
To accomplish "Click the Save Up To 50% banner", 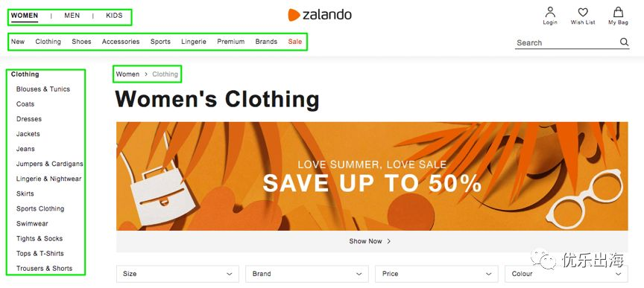I will coord(372,176).
